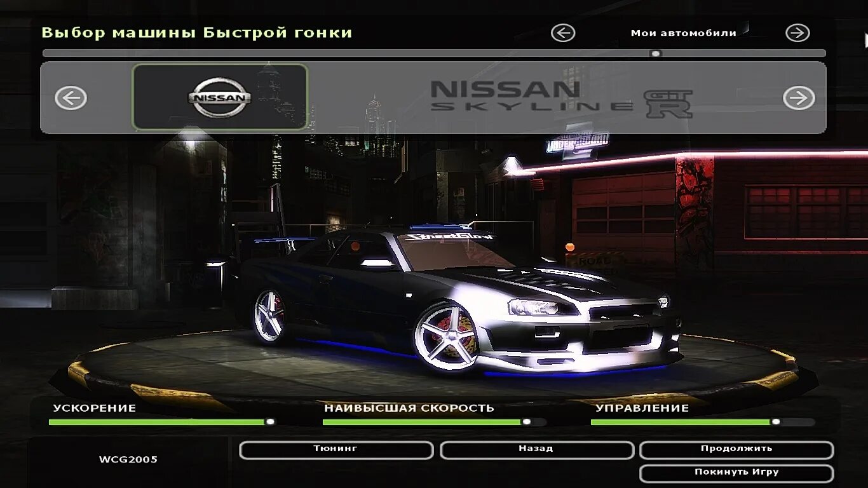Click the Назад button
The height and width of the screenshot is (488, 868).
point(536,450)
